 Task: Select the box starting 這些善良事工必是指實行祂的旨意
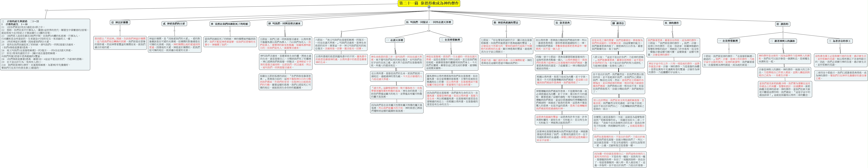(x=840, y=60)
